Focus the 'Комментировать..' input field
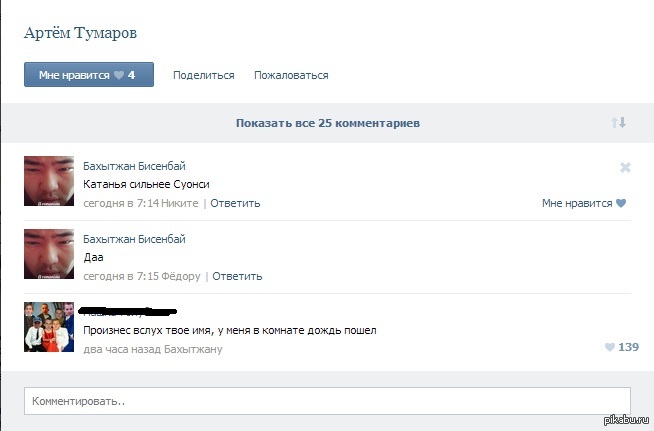 click(x=327, y=401)
